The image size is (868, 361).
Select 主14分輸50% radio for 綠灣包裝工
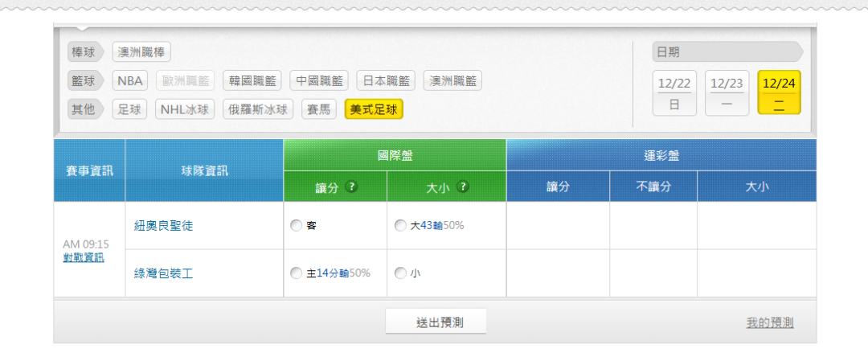(296, 273)
